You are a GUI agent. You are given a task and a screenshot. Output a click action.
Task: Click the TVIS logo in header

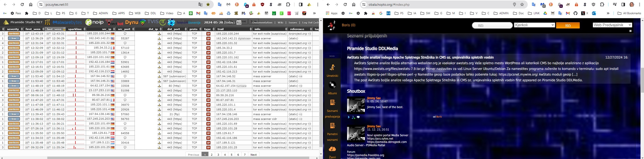pyautogui.click(x=153, y=22)
